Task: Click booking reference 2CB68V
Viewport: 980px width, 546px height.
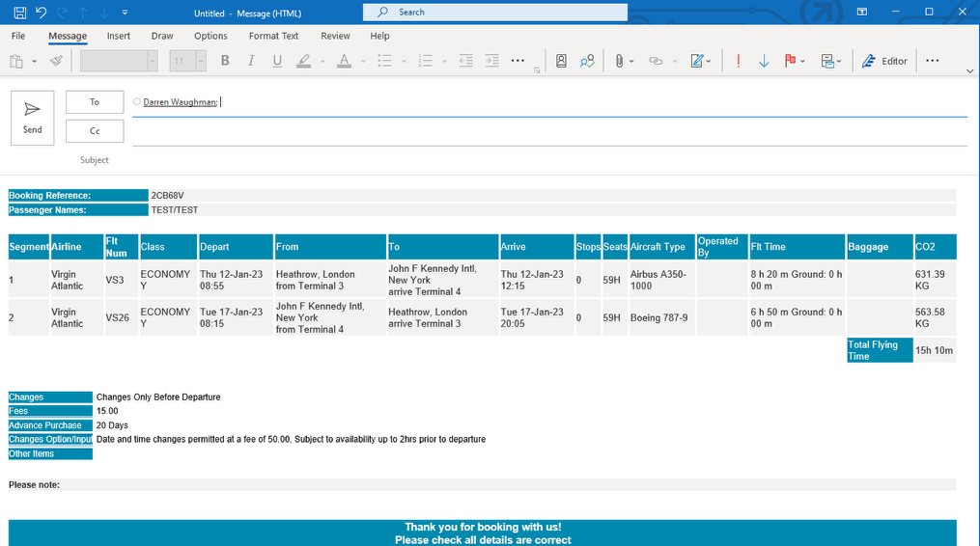Action: [x=167, y=196]
